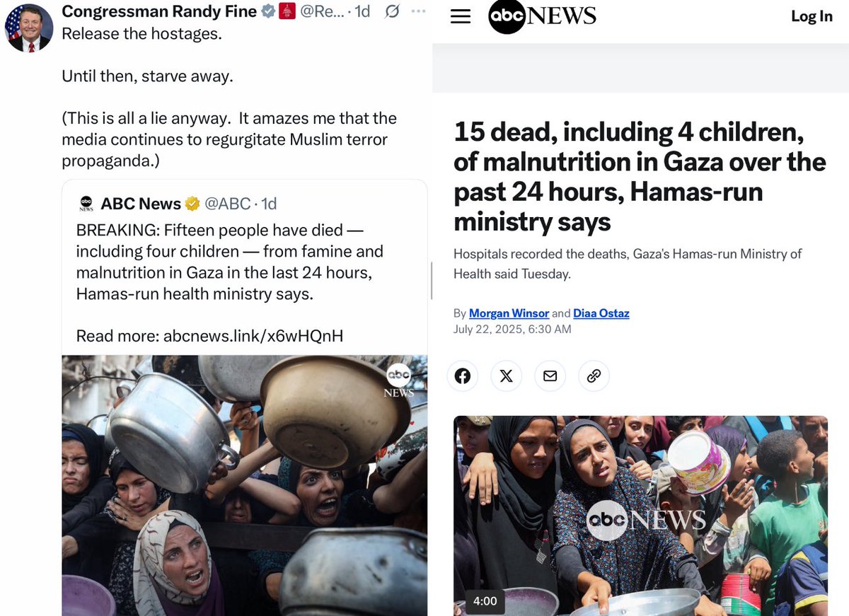Click Randy Fine's blue verified badge

click(x=269, y=11)
